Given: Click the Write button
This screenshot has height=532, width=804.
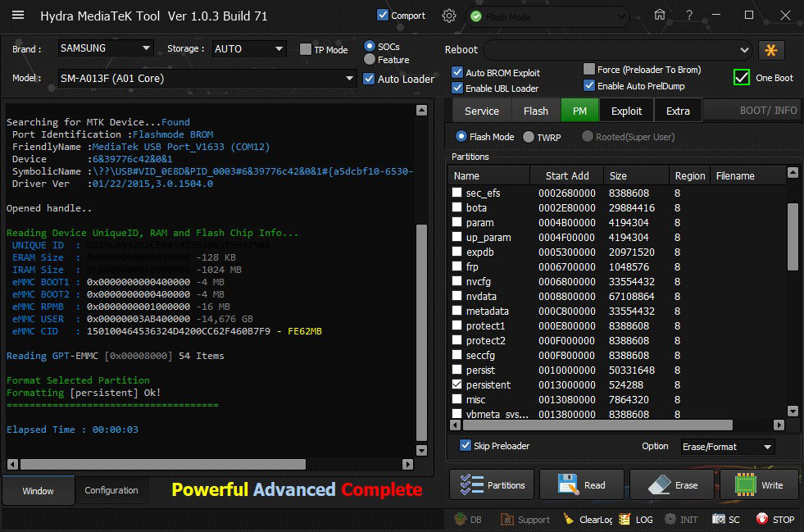Looking at the screenshot, I should (759, 485).
